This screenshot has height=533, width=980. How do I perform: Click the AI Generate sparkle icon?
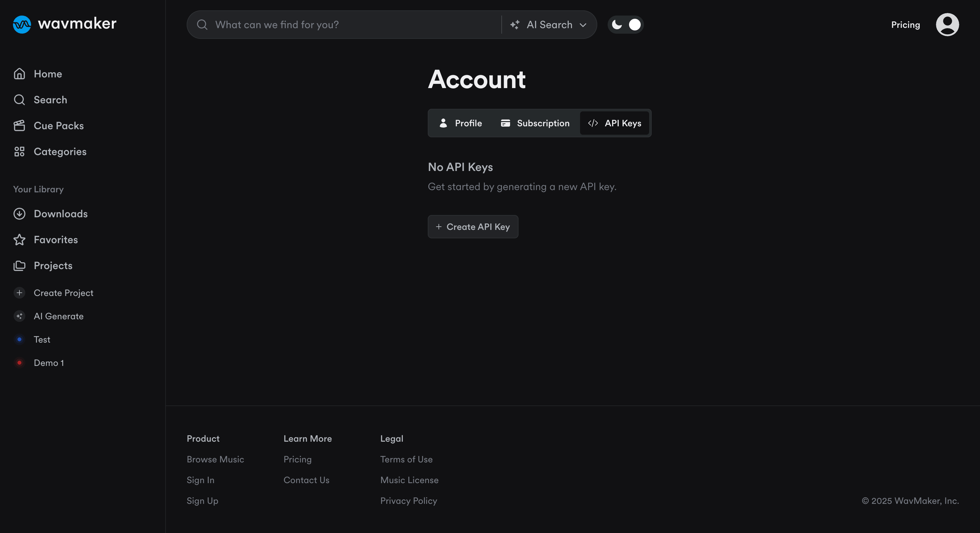point(20,316)
